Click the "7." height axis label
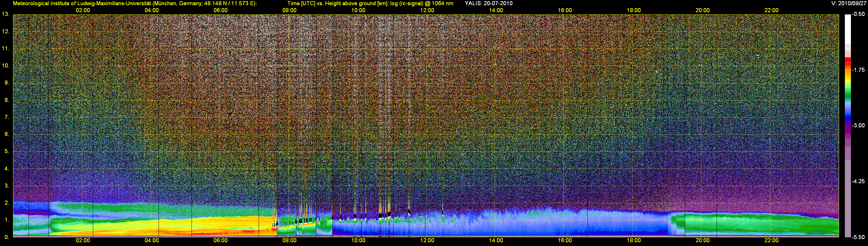This screenshot has height=246, width=868. (x=7, y=117)
